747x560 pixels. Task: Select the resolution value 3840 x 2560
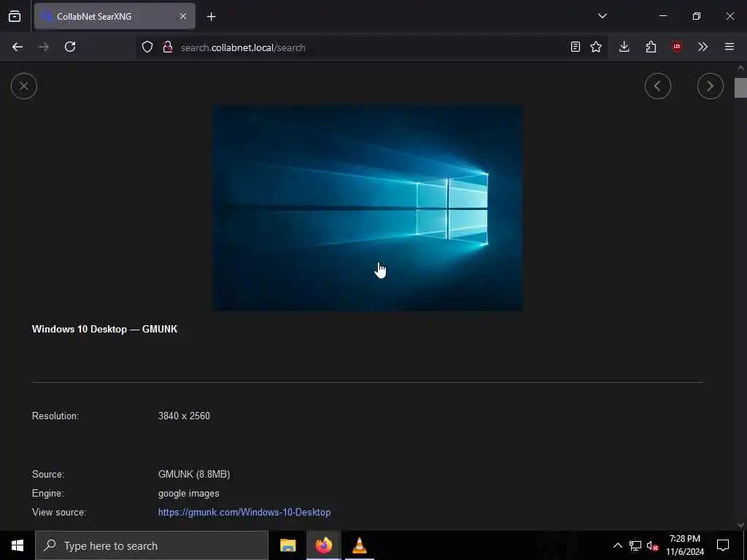184,416
